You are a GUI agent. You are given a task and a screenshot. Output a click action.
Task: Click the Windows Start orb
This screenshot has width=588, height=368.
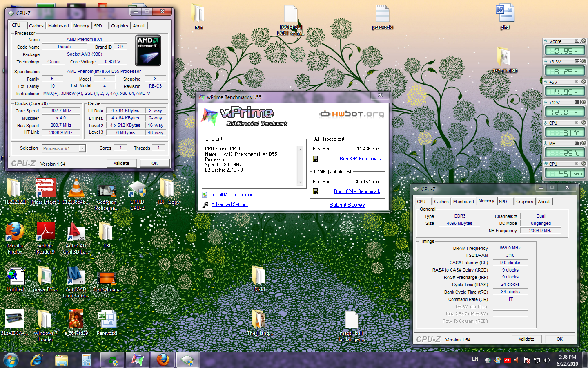(x=11, y=360)
